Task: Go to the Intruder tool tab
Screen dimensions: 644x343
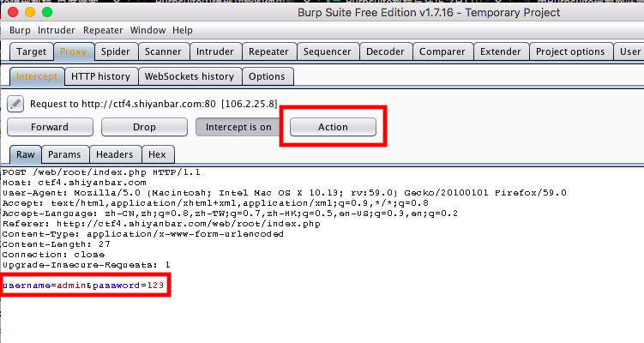Action: point(214,51)
